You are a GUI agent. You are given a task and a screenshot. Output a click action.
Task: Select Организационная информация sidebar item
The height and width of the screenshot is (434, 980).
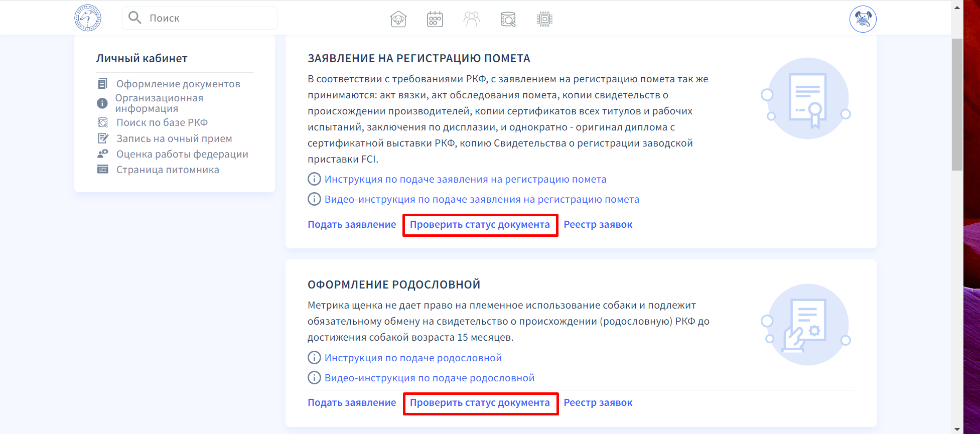(159, 103)
